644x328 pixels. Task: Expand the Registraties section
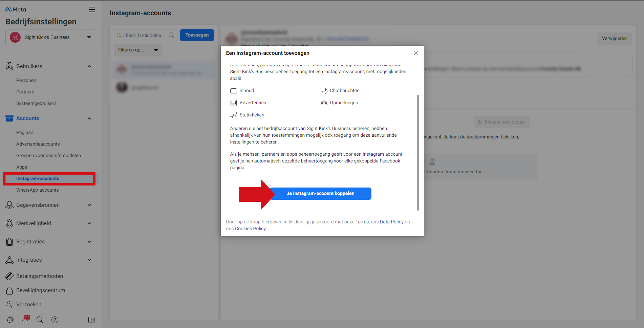[x=89, y=242]
